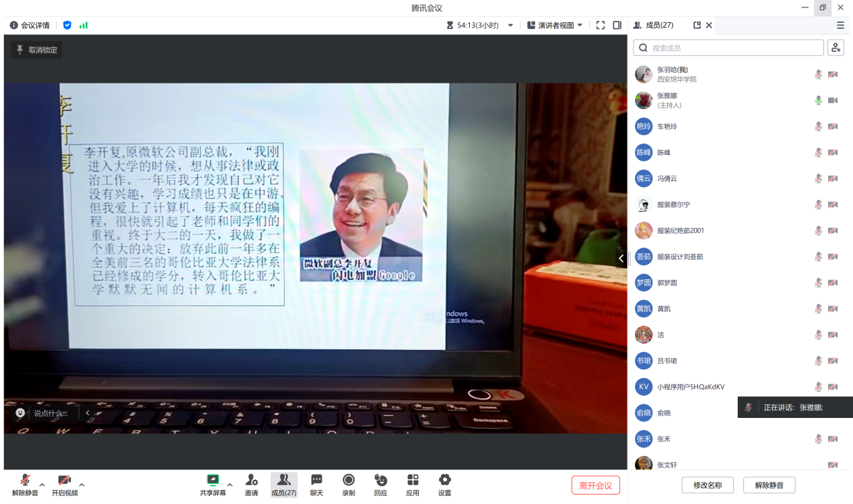Turn on camera with 开启视频
853x504 pixels.
[x=65, y=480]
